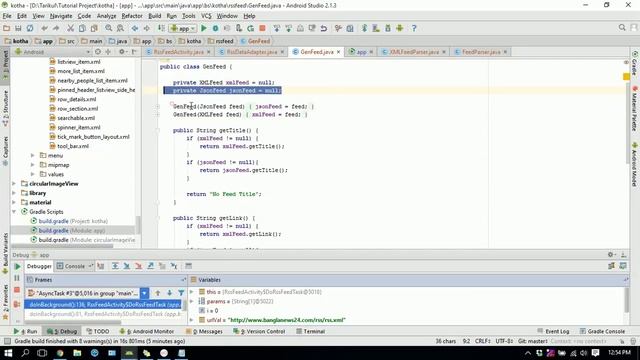Click the Synchronize toolbar icon

coord(30,28)
